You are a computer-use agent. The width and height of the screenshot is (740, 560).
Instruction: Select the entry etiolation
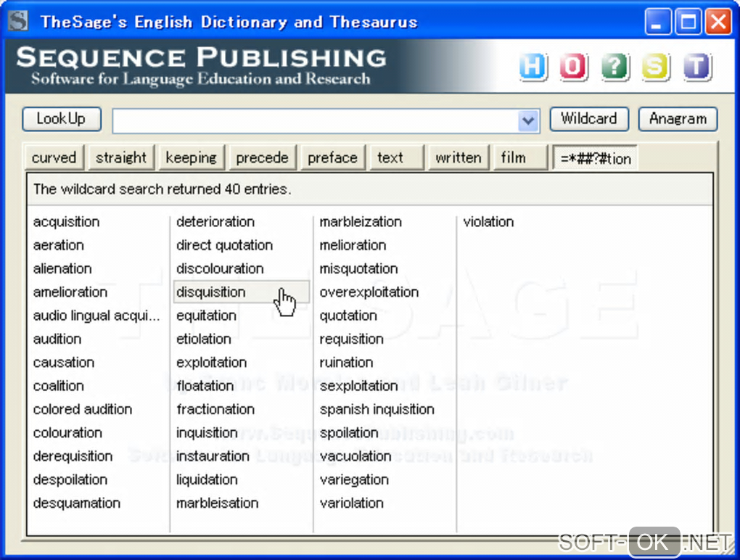(x=203, y=339)
